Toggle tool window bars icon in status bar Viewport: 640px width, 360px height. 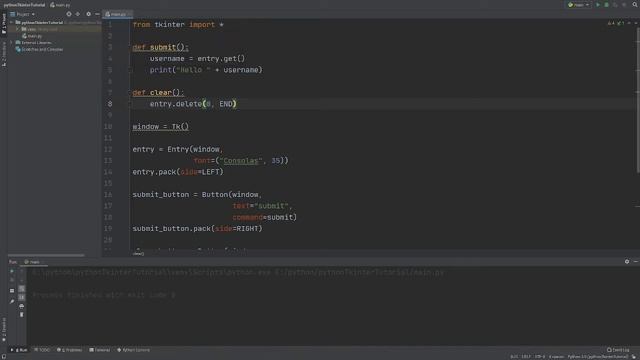3,357
